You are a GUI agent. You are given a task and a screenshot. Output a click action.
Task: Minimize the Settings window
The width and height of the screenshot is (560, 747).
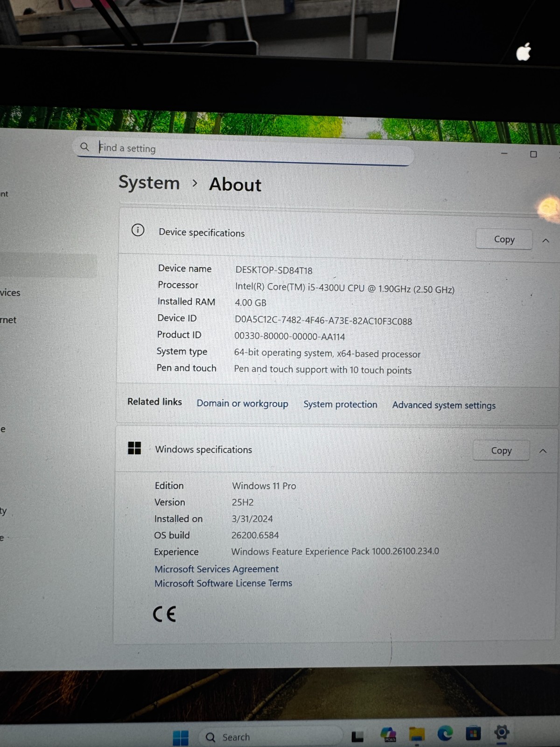click(504, 153)
